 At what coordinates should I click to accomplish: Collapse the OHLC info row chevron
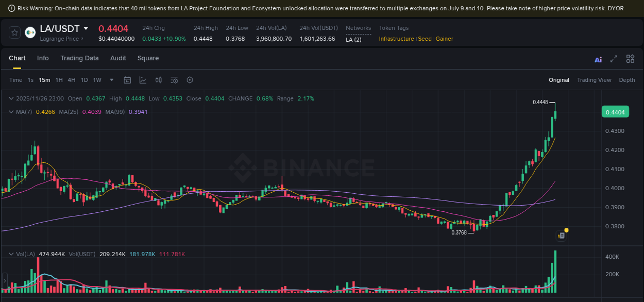[11, 98]
